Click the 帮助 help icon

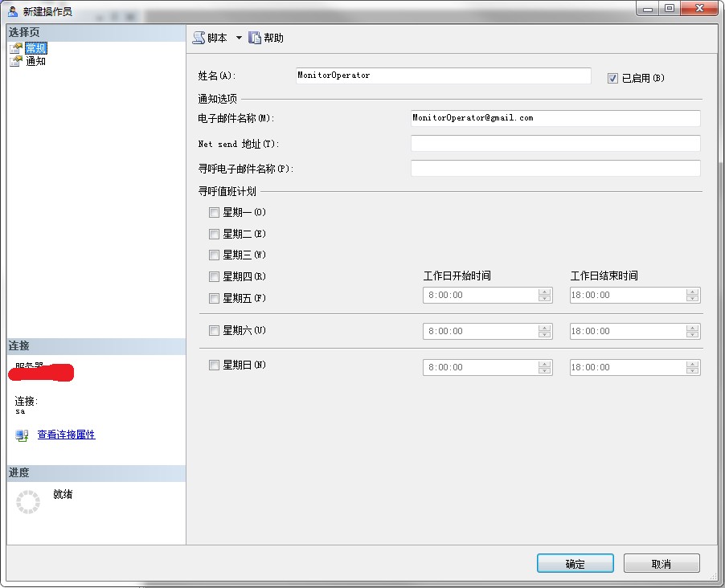[255, 38]
